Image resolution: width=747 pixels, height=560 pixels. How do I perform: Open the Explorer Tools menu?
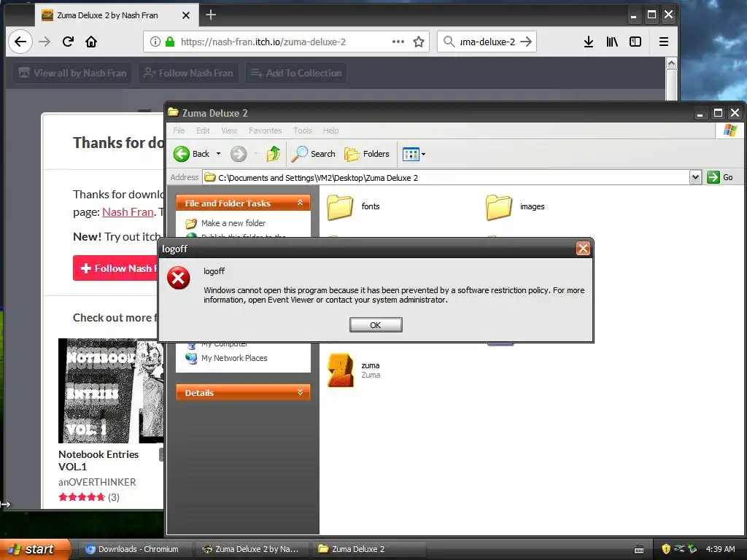pos(303,131)
